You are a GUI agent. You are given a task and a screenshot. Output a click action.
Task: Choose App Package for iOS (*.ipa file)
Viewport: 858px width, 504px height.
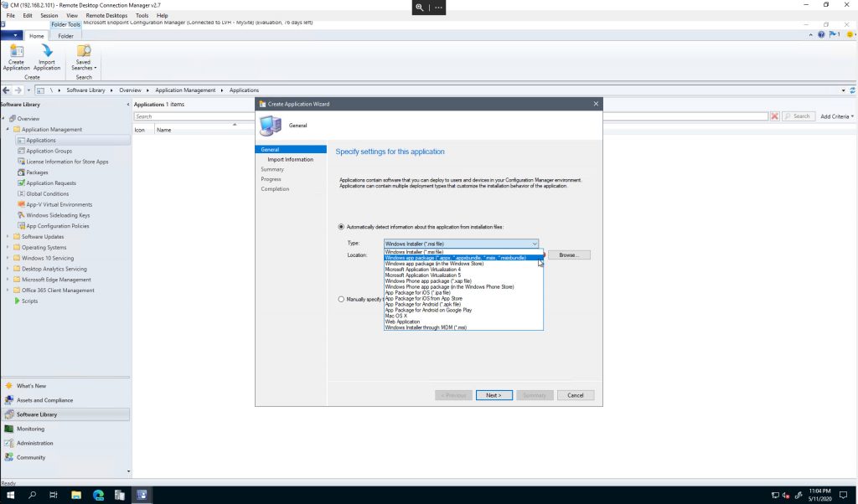[x=464, y=293]
